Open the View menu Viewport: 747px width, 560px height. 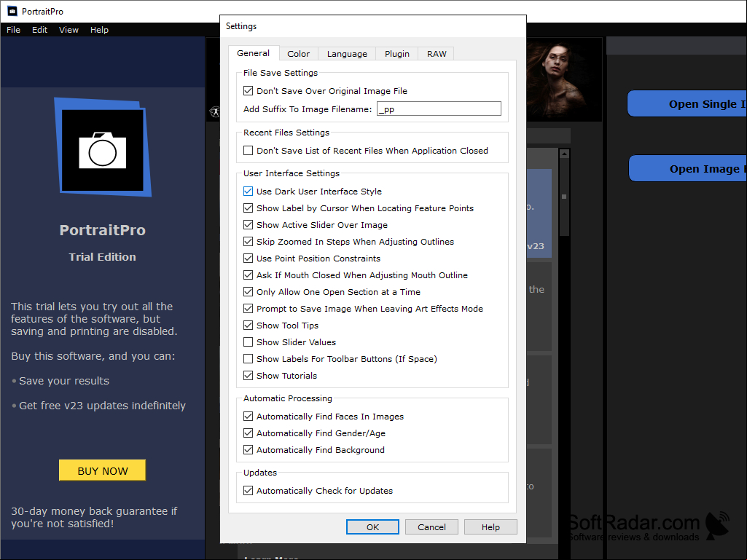click(69, 30)
